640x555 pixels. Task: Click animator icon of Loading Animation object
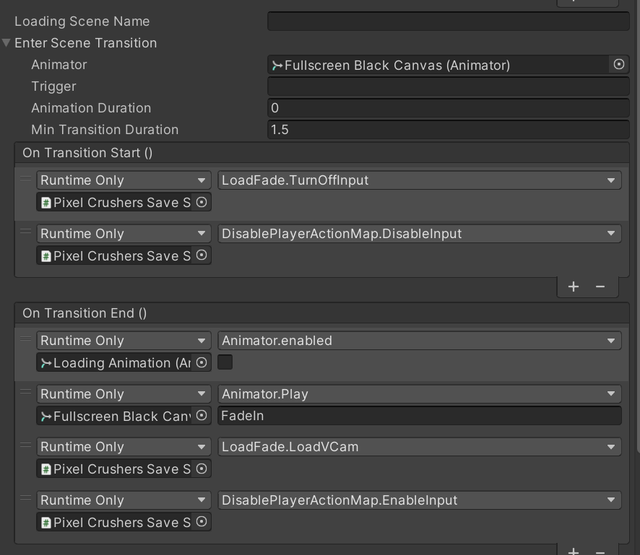point(46,363)
